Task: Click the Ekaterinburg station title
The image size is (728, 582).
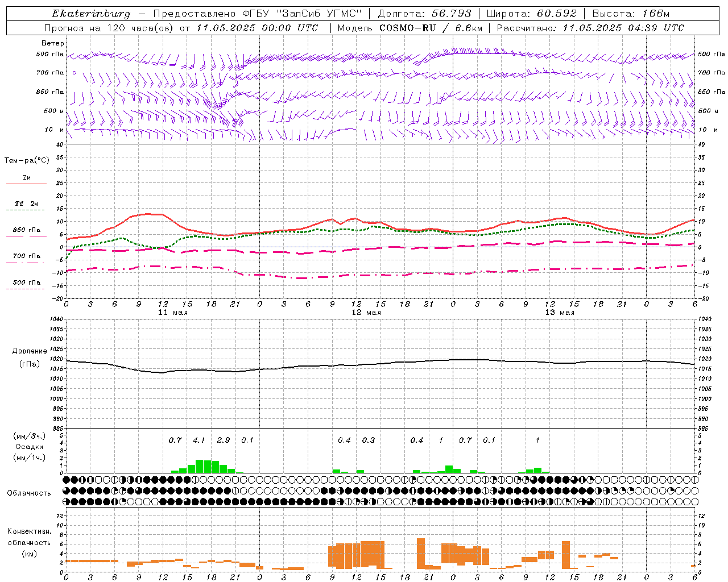Action: pyautogui.click(x=91, y=14)
